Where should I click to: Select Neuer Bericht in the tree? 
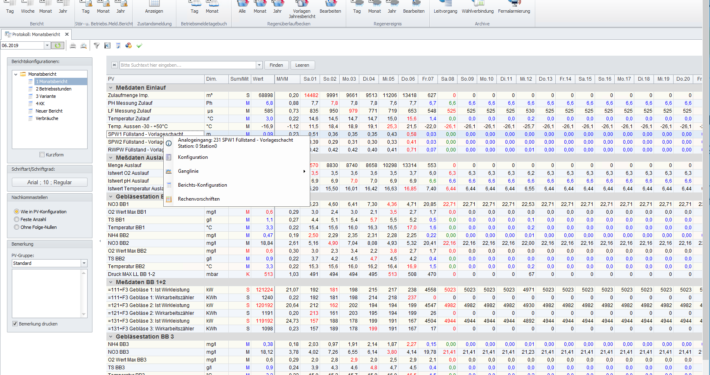(x=49, y=111)
